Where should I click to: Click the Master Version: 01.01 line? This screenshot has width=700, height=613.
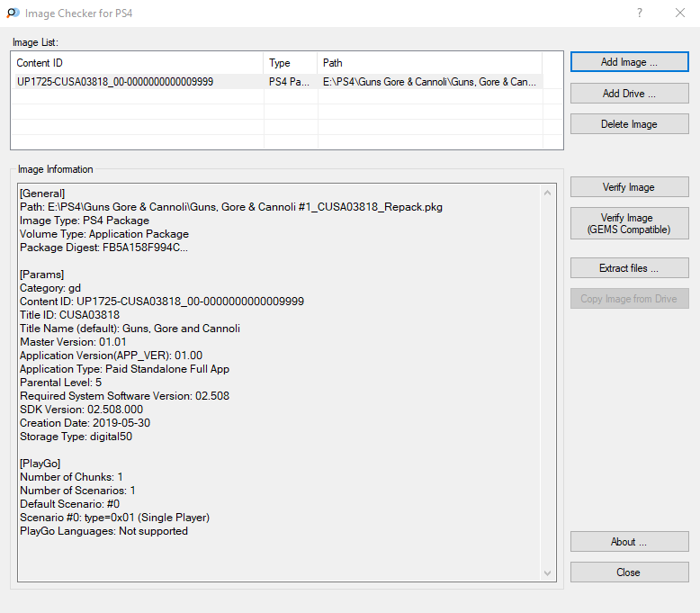pyautogui.click(x=73, y=342)
